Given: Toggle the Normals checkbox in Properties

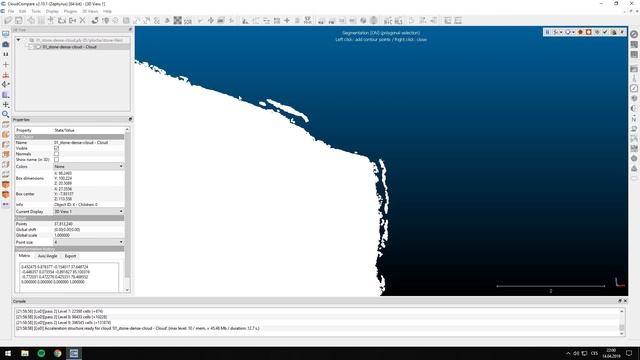Looking at the screenshot, I should point(56,154).
